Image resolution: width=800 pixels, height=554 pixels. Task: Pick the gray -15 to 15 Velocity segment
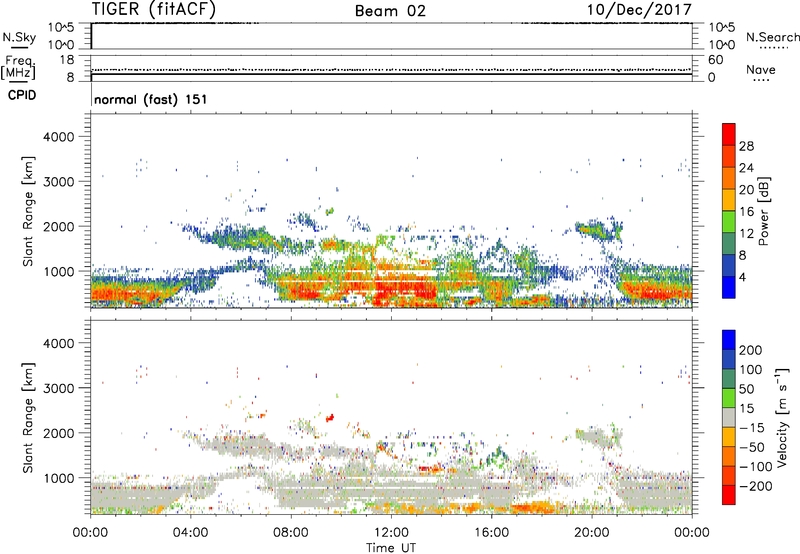coord(729,417)
